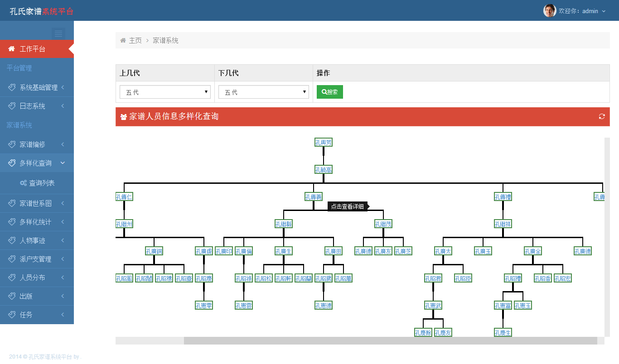This screenshot has width=619, height=364.
Task: Expand 系统基础管理 with its chevron
Action: click(63, 87)
